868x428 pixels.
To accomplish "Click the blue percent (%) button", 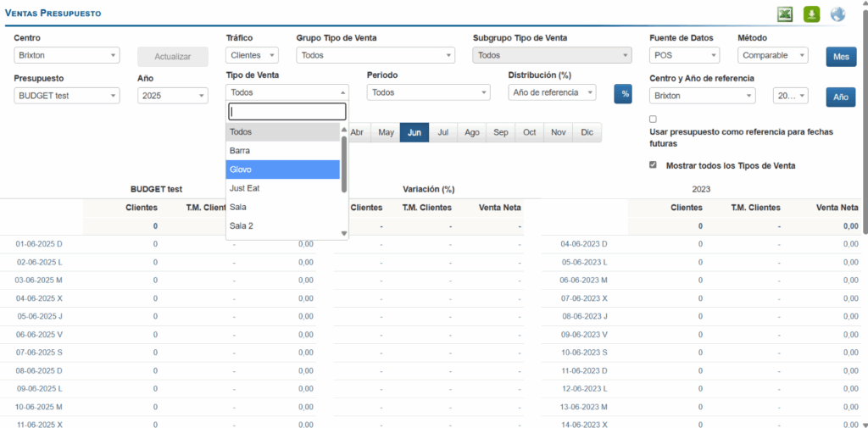I will pos(623,93).
